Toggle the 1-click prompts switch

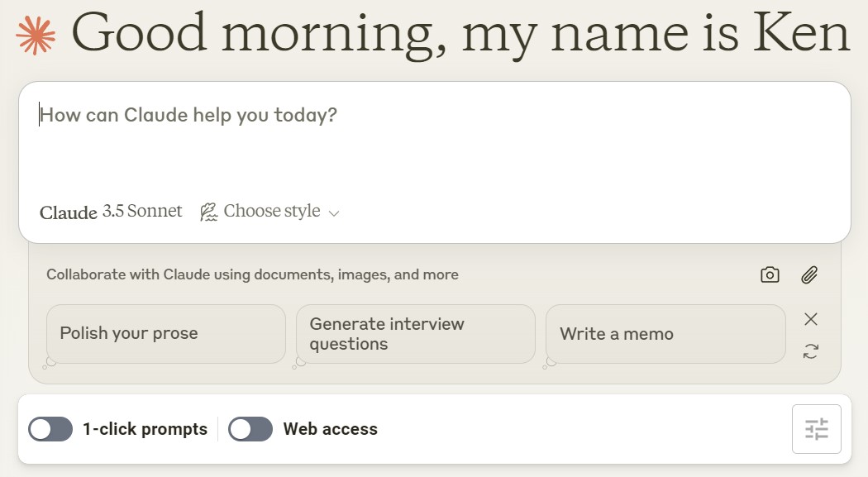(50, 429)
